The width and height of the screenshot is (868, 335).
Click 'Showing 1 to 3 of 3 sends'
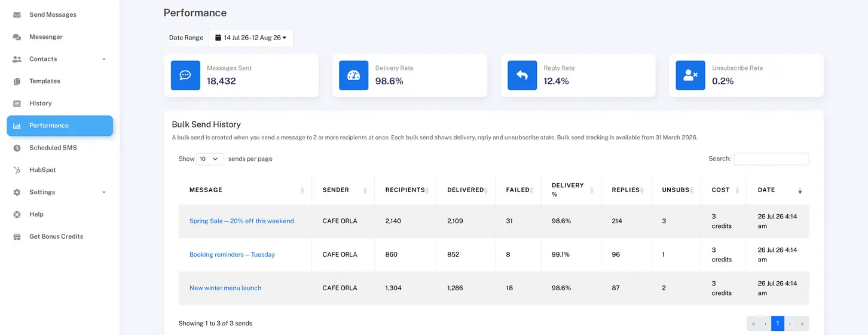pyautogui.click(x=215, y=324)
